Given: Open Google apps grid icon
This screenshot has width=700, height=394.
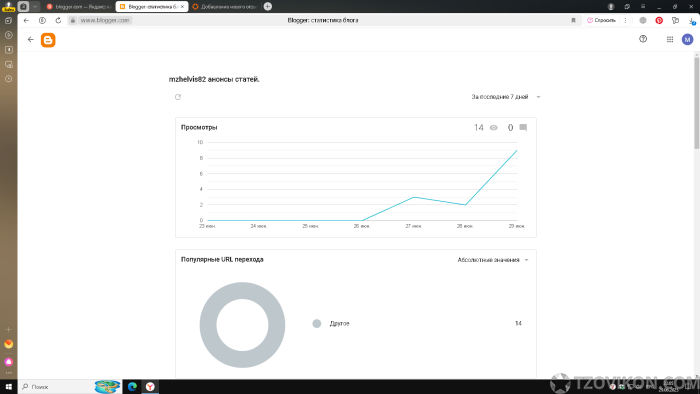Looking at the screenshot, I should 670,39.
